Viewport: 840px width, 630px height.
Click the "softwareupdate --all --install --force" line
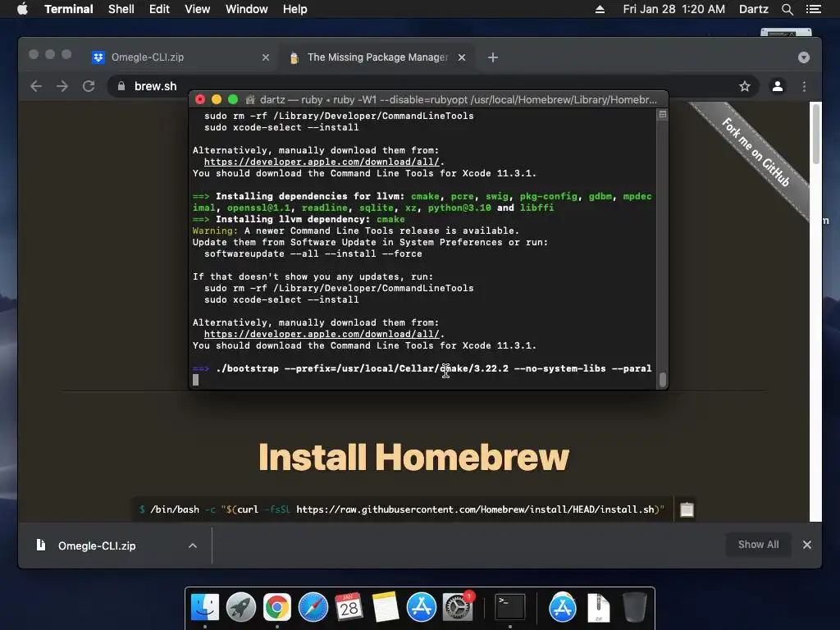(x=313, y=254)
